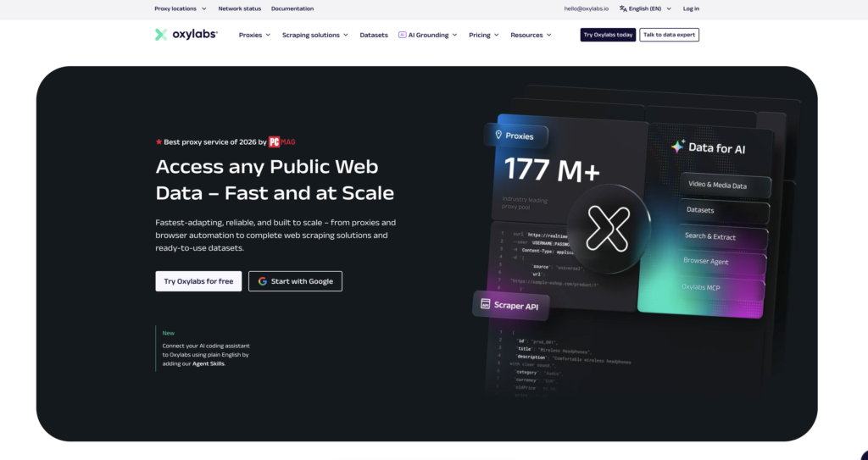Open the English (EN) language dropdown
868x460 pixels.
(645, 8)
